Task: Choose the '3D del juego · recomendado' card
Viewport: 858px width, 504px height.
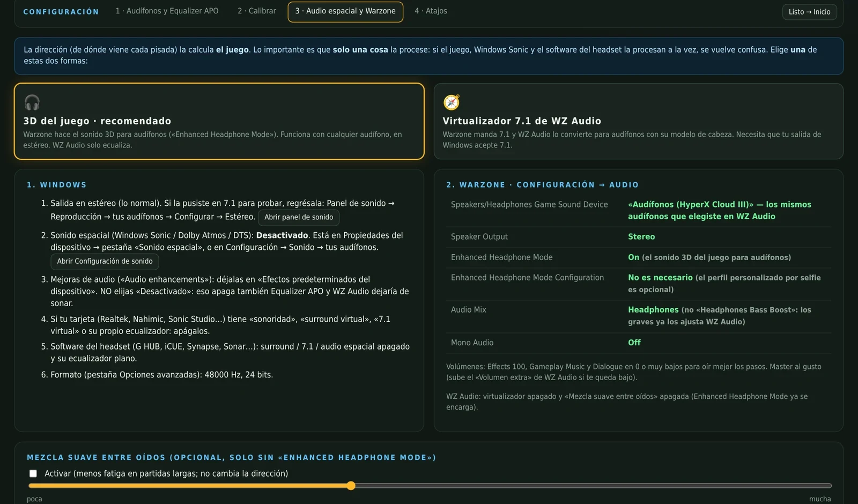Action: click(x=219, y=121)
